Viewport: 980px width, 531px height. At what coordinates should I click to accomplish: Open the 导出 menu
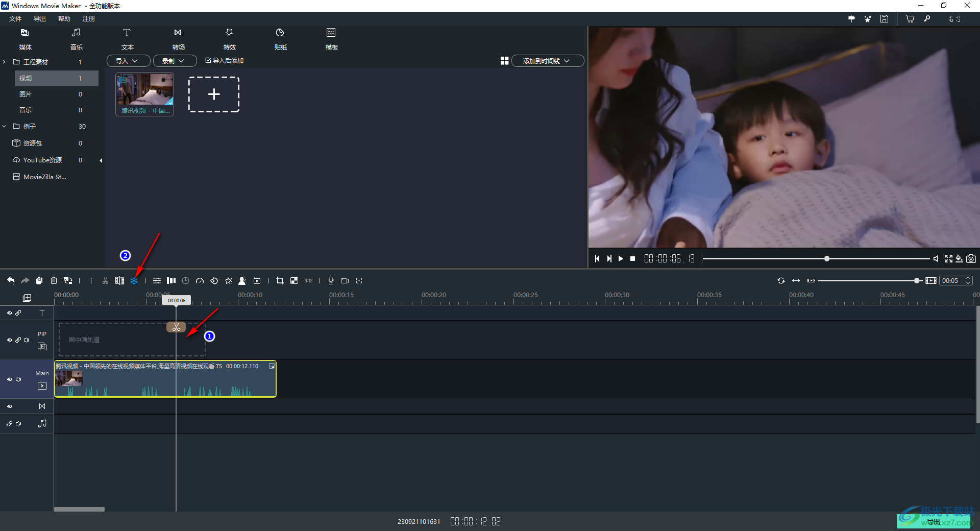click(40, 19)
